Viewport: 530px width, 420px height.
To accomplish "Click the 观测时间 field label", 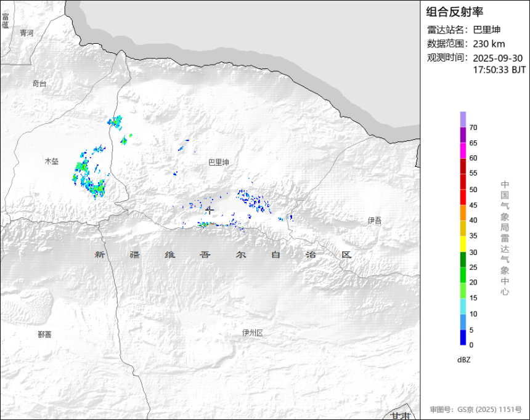I will pos(447,58).
